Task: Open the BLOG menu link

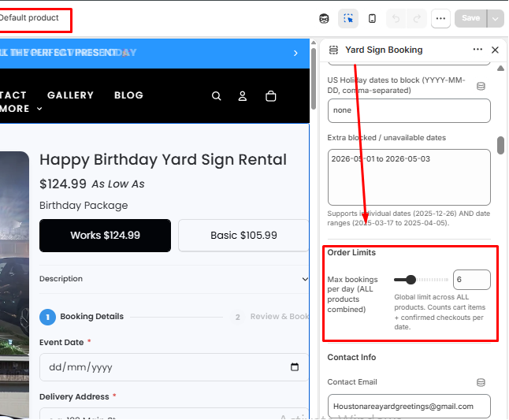Action: [x=129, y=95]
